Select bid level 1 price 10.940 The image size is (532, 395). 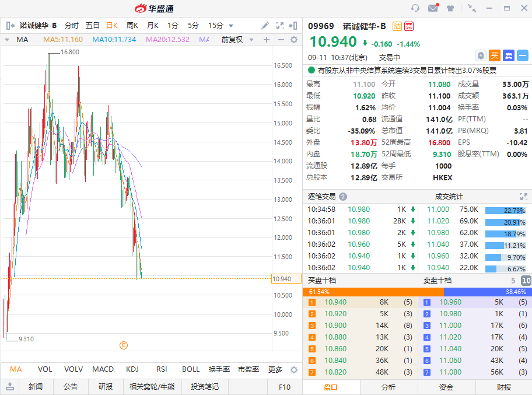coord(335,302)
